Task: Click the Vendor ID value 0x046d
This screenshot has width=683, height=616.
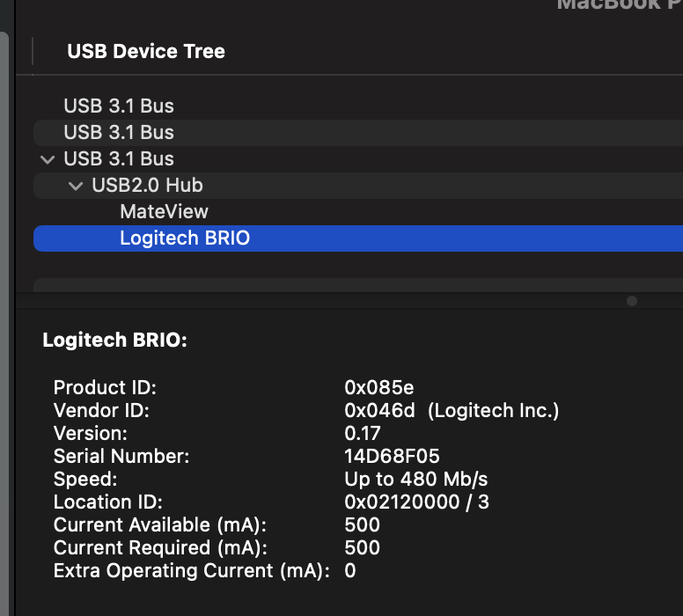Action: (x=379, y=410)
